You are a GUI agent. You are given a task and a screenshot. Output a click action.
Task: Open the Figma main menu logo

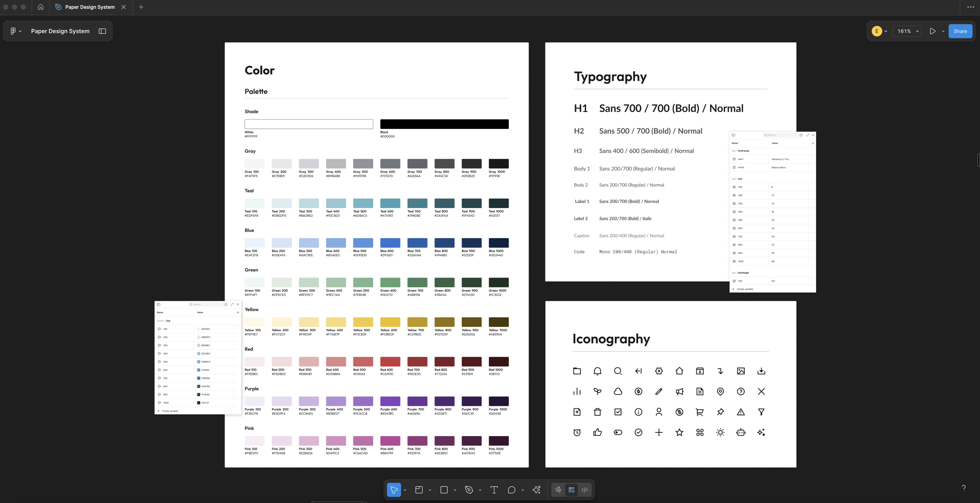13,31
